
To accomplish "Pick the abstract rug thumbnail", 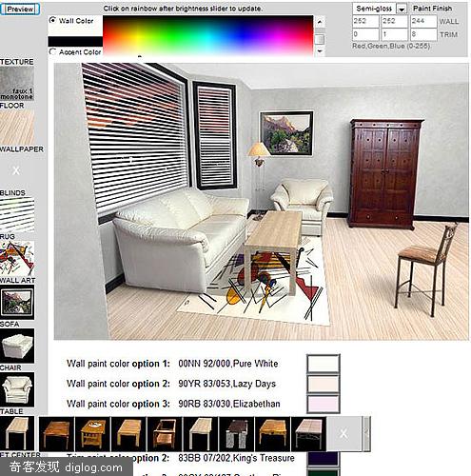I will coord(17,259).
